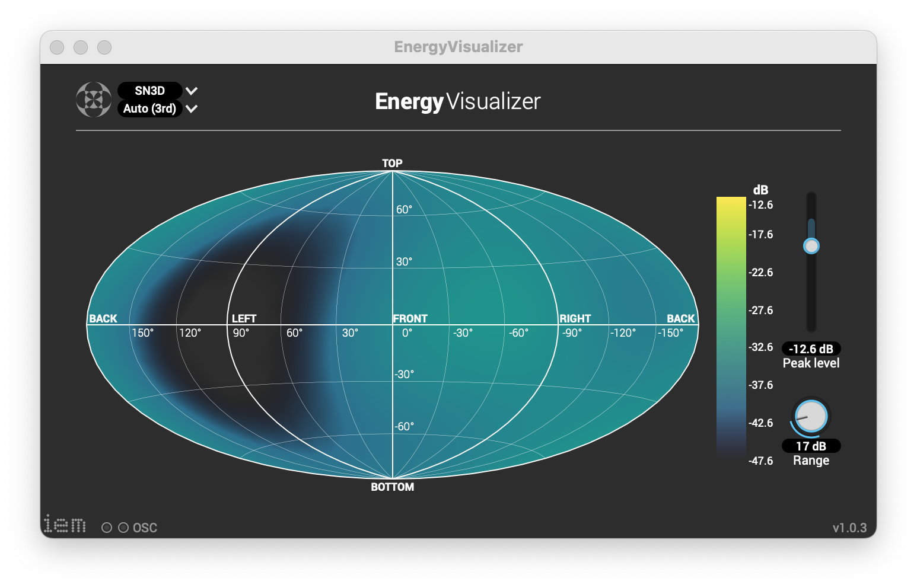The width and height of the screenshot is (917, 588).
Task: Click the -12.6 dB peak level value box
Action: (811, 349)
